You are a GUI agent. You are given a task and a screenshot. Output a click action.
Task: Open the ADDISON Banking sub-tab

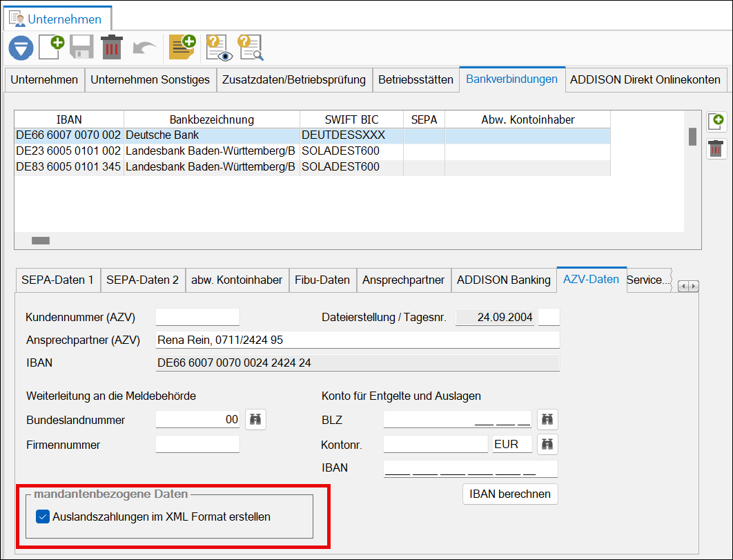(503, 280)
